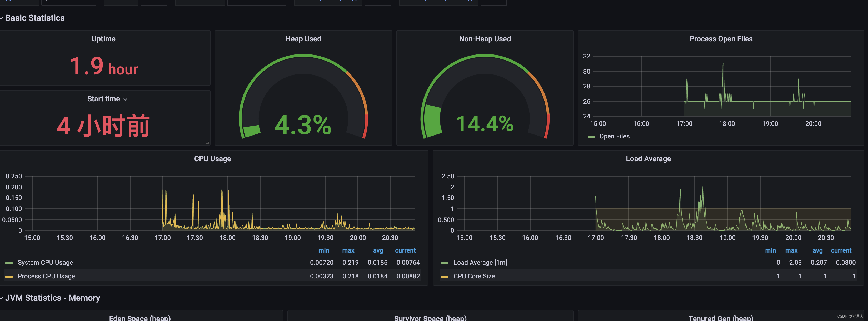The width and height of the screenshot is (868, 321).
Task: Click the Start time panel resize handle
Action: [208, 143]
